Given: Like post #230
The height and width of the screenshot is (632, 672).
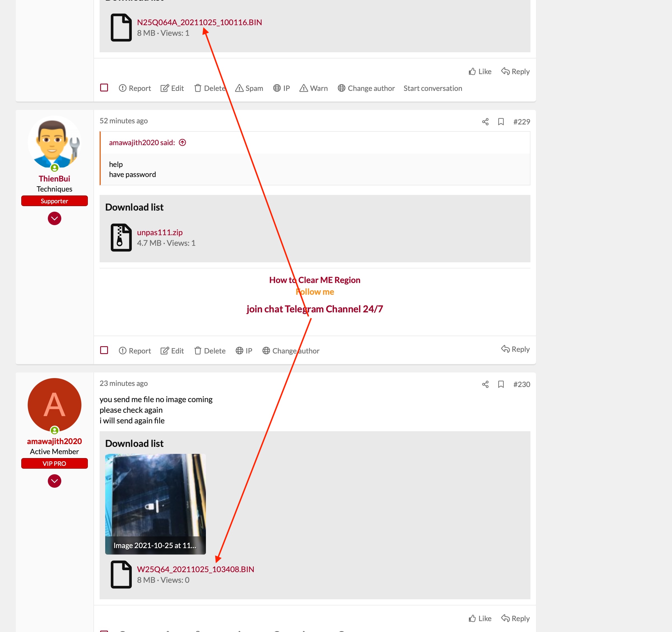Looking at the screenshot, I should tap(480, 619).
